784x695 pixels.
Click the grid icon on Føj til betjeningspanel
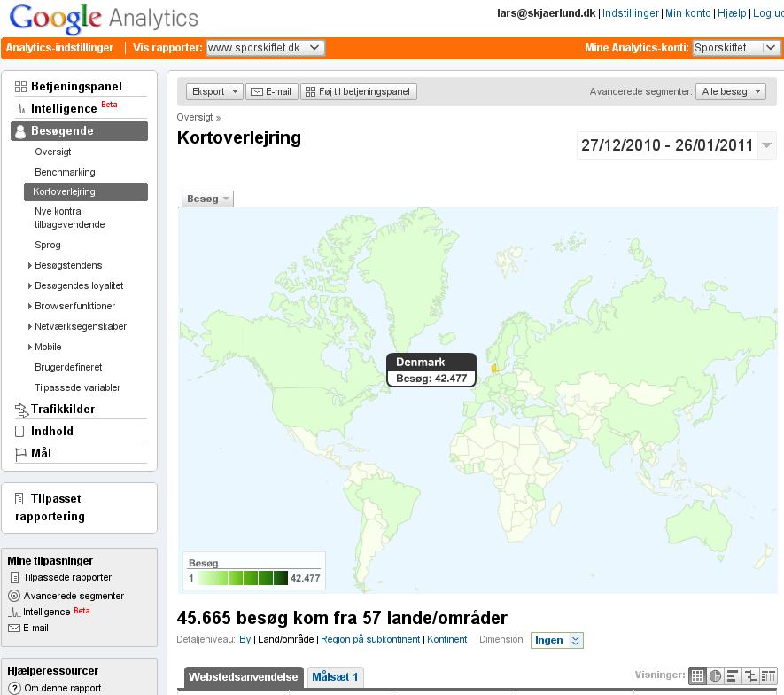[311, 91]
